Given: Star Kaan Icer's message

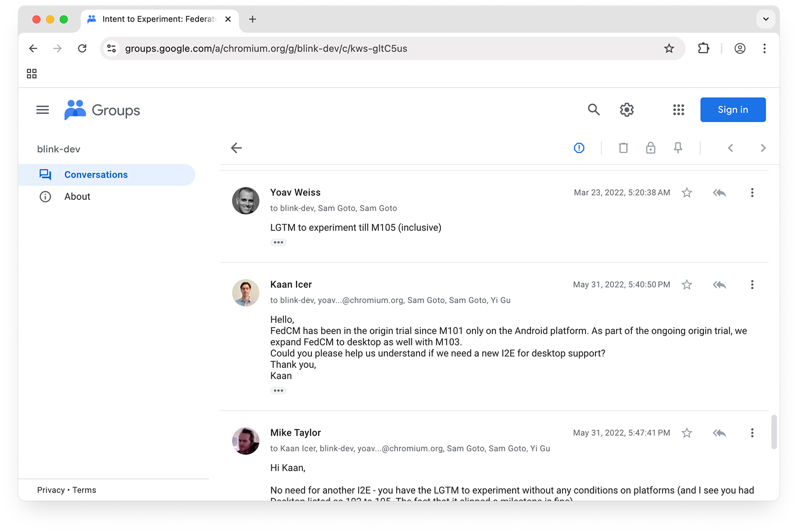Looking at the screenshot, I should (687, 285).
